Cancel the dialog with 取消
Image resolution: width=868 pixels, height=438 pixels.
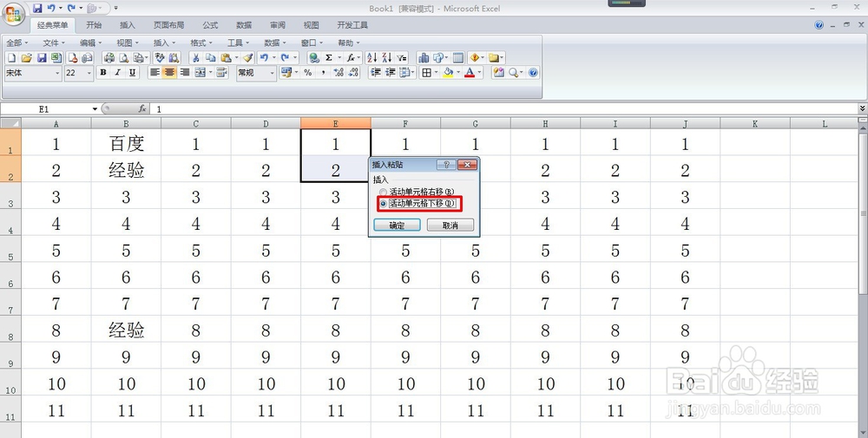click(450, 226)
